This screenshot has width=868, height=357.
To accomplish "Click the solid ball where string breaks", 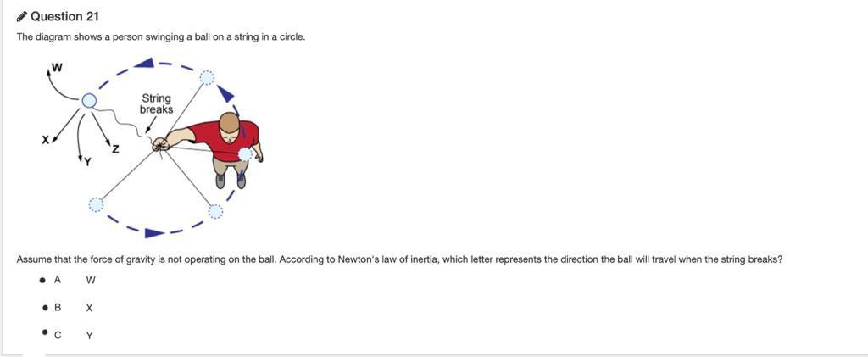I will pyautogui.click(x=89, y=101).
